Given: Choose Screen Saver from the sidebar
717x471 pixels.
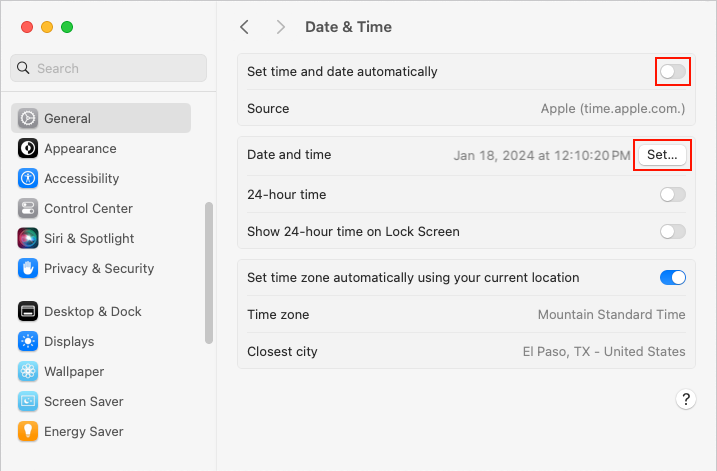Looking at the screenshot, I should 83,401.
